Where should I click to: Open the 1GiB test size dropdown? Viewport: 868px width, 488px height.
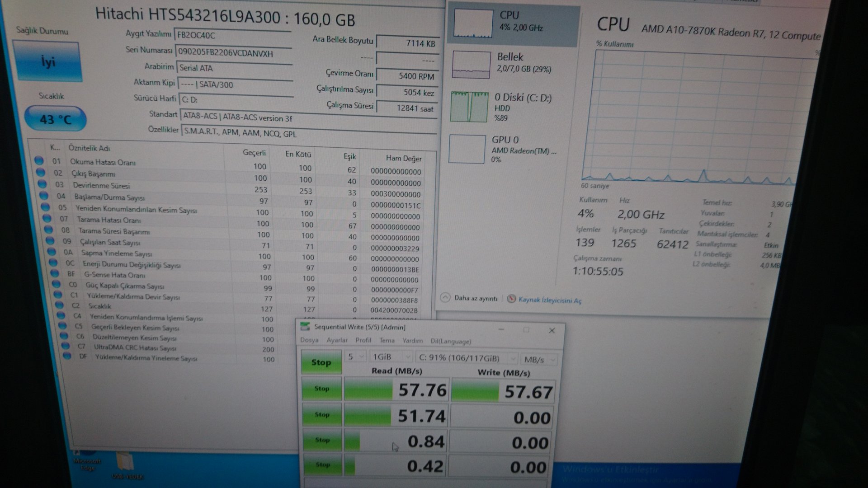point(391,357)
